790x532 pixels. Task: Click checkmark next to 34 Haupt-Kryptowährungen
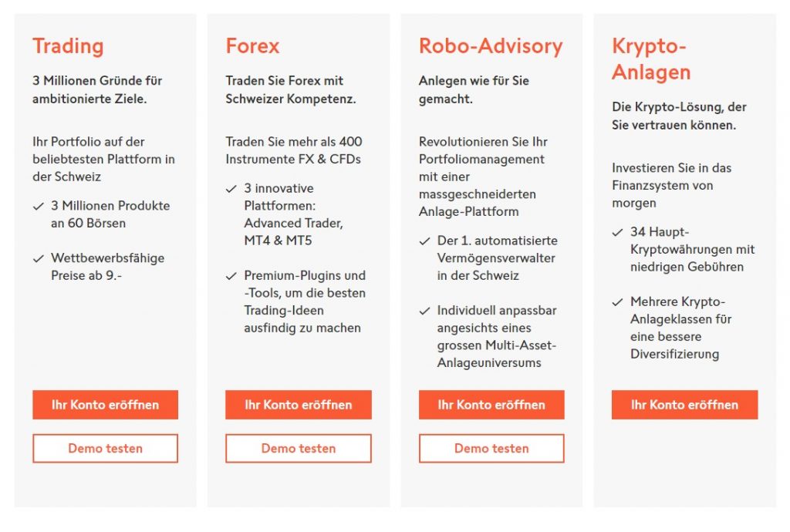[617, 233]
